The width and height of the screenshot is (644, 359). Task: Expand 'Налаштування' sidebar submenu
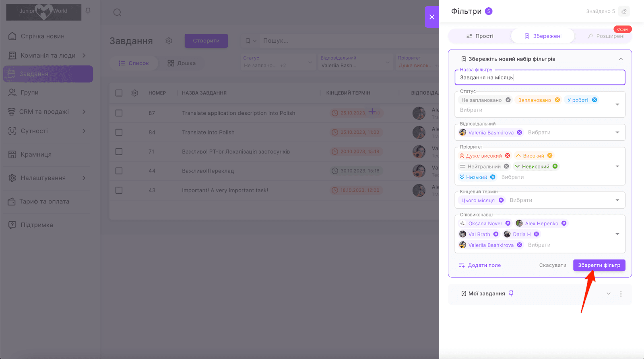(84, 178)
